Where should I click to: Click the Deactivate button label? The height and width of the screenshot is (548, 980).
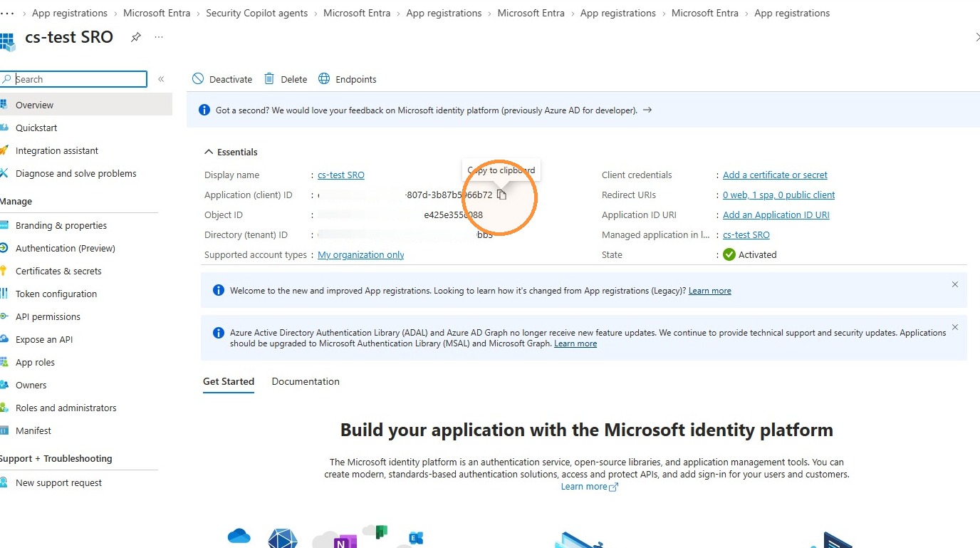(231, 80)
